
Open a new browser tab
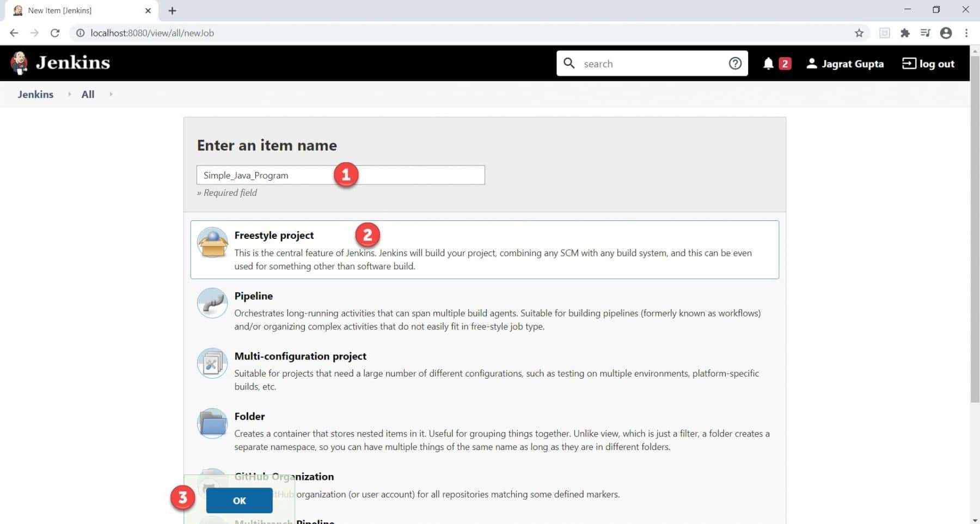pos(172,11)
